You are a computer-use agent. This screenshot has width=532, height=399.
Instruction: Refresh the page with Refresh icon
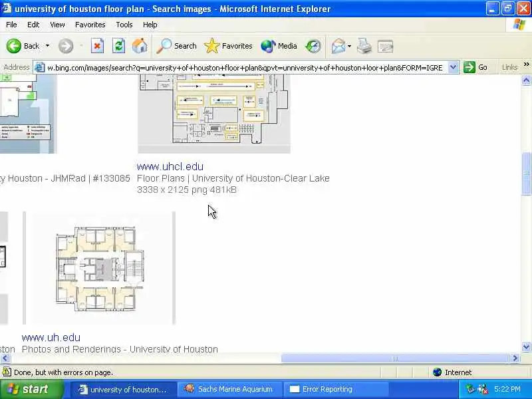[x=118, y=46]
